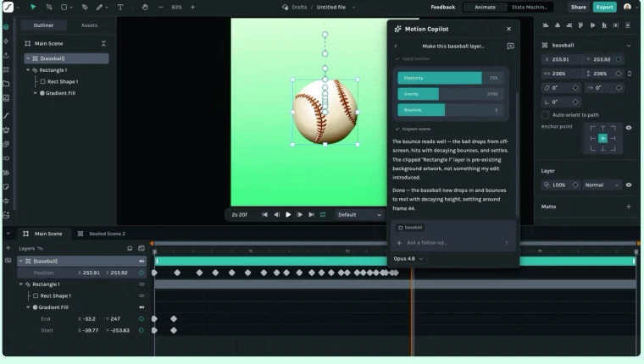
Task: Select the direct selection node tool
Action: (x=49, y=7)
